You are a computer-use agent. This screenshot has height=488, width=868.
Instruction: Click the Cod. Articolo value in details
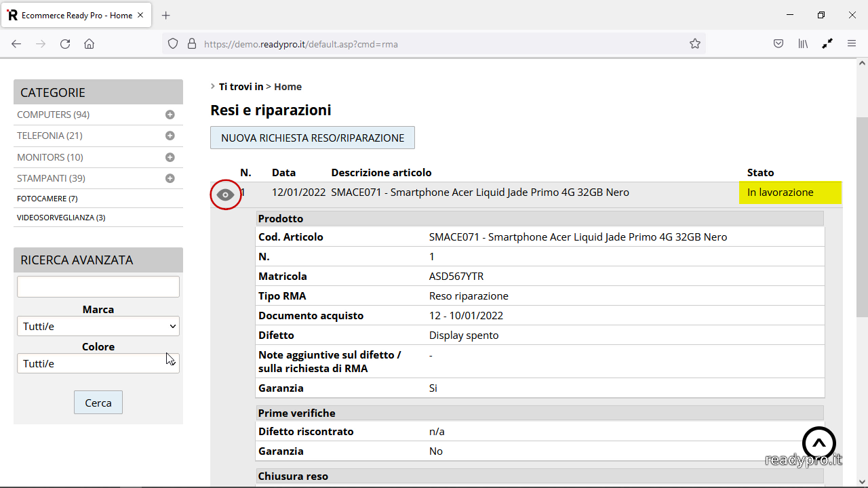point(578,237)
